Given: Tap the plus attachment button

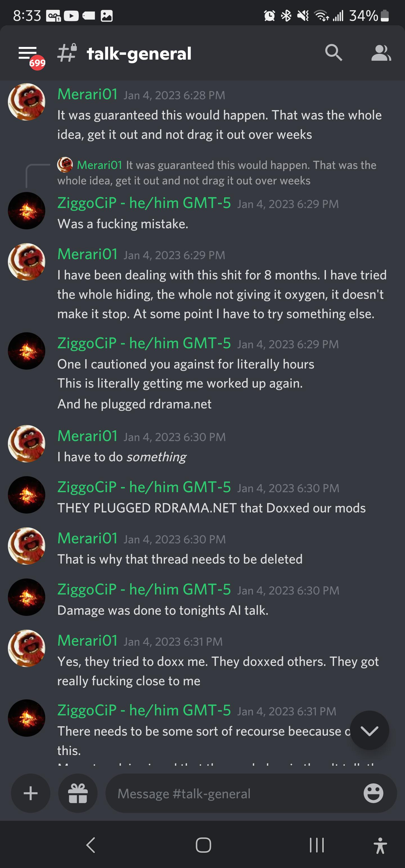Looking at the screenshot, I should pos(31,793).
